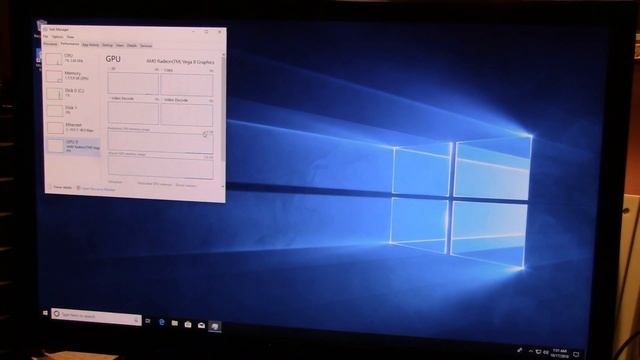
Task: Select CPU in the performance sidebar
Action: [73, 59]
